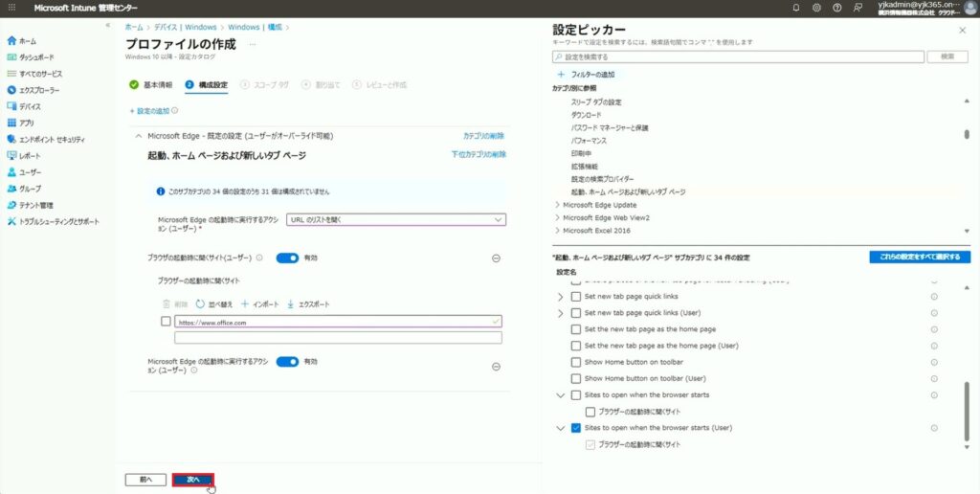Expand Set new tab page quick links (User)
This screenshot has width=980, height=494.
point(560,313)
